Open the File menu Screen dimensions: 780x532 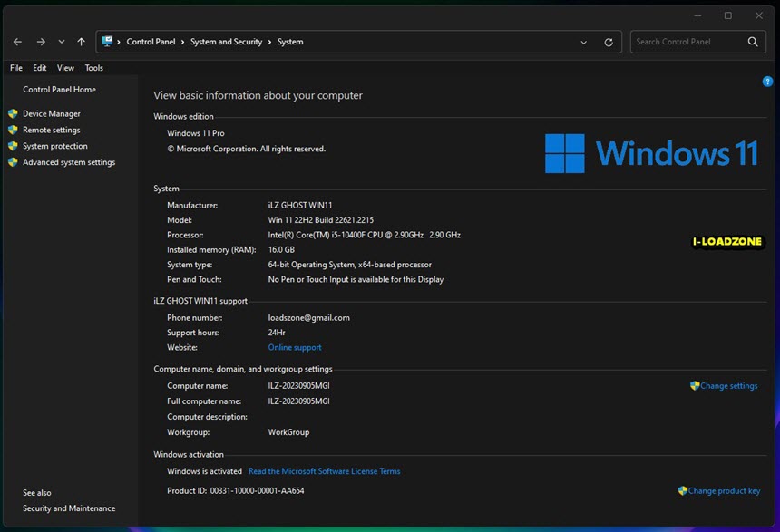click(x=16, y=68)
